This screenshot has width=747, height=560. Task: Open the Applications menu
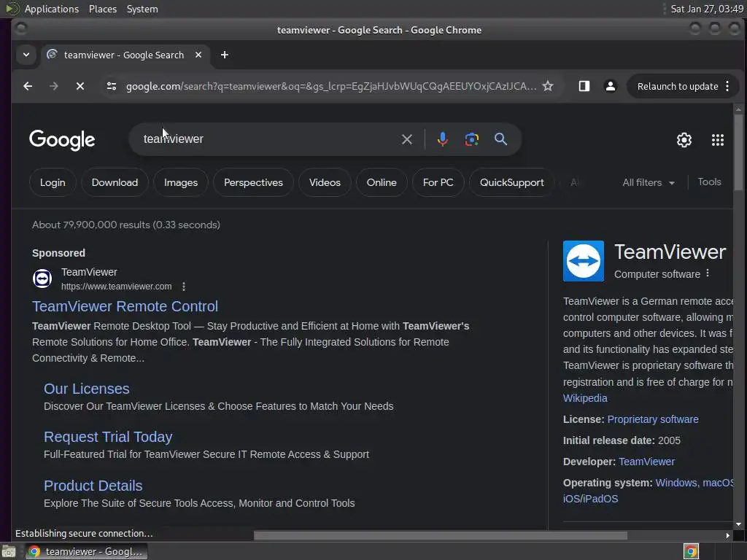coord(52,9)
